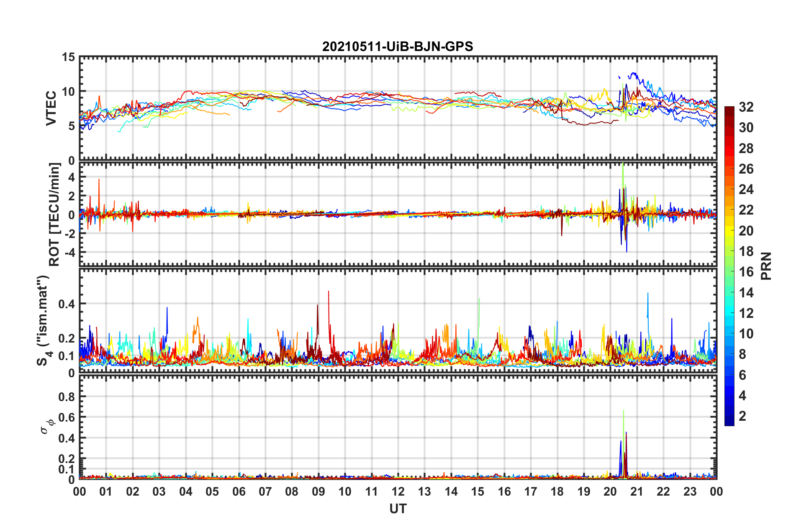Click colorbar tick label 16
The width and height of the screenshot is (796, 532).
[x=746, y=272]
